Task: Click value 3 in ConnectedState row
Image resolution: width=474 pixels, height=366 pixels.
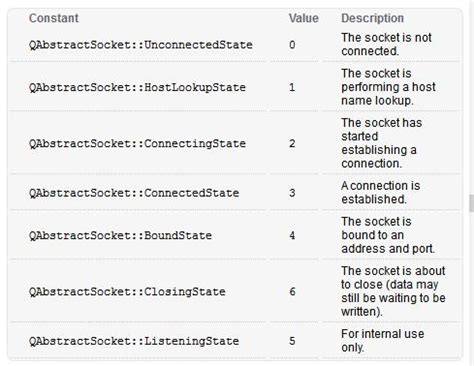Action: [x=292, y=193]
